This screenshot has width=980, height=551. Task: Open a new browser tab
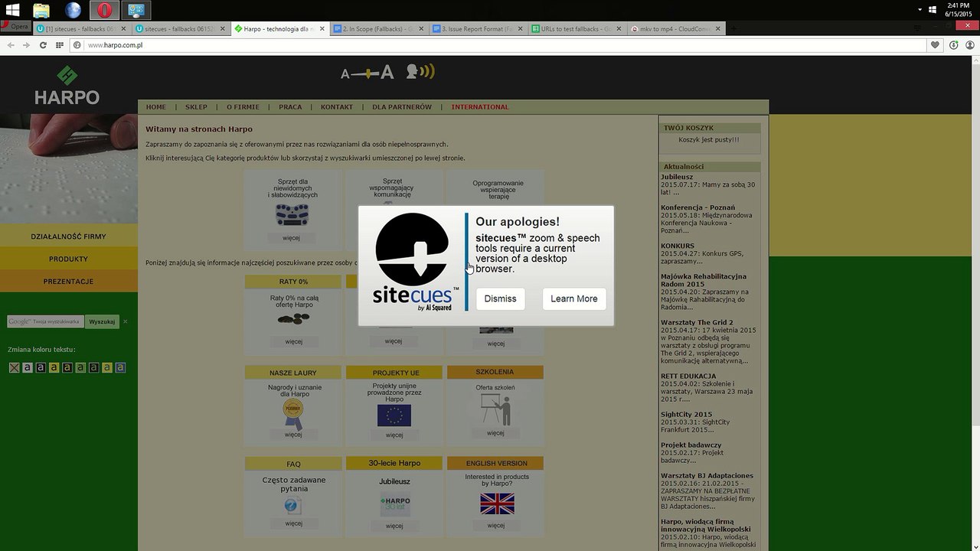coord(733,29)
